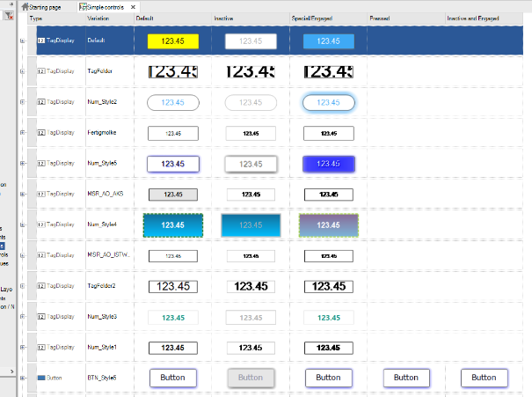Select the glowing Num_Style2 Special/Engaged preview
Viewport: 532px width, 397px height.
click(328, 103)
